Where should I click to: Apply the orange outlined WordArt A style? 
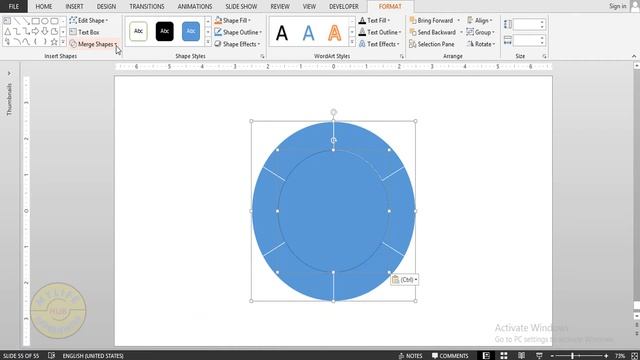[x=335, y=33]
